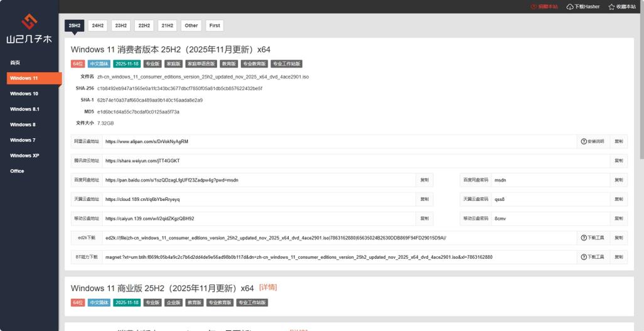Switch to the 23H2 tab
This screenshot has height=331, width=644.
(x=121, y=26)
